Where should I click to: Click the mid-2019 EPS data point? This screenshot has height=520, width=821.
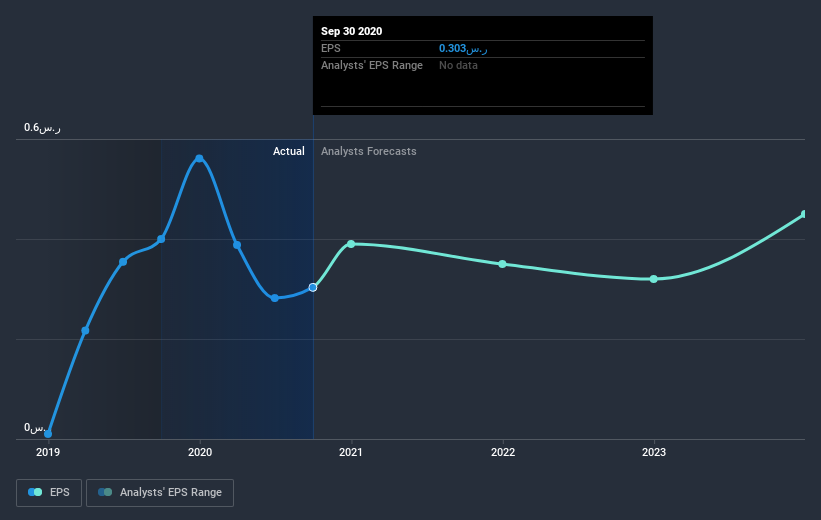[123, 262]
